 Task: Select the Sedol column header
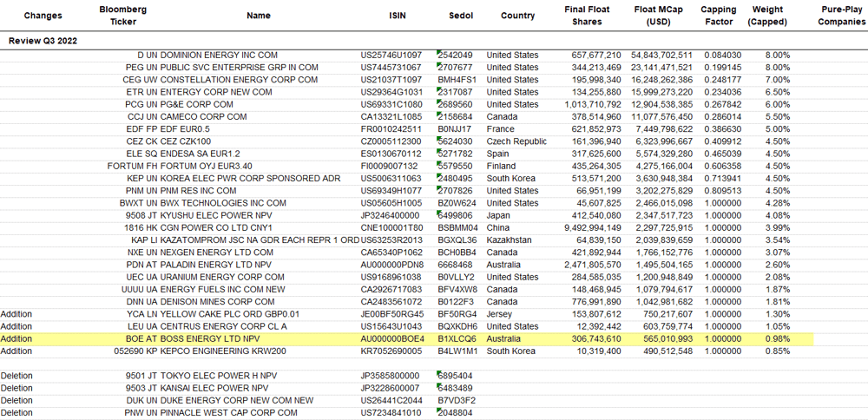tap(461, 16)
